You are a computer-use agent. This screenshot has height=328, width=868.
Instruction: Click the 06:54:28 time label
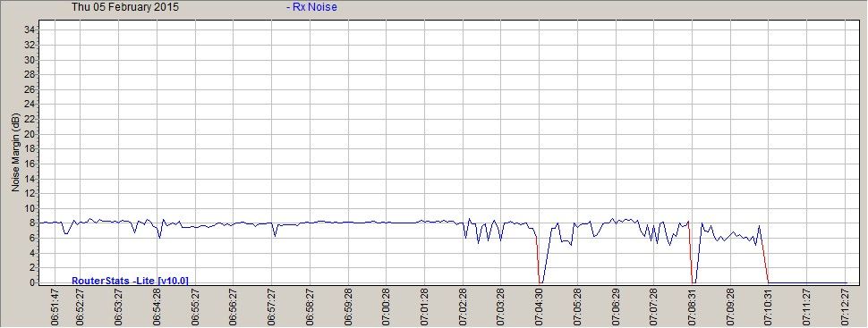pyautogui.click(x=157, y=306)
